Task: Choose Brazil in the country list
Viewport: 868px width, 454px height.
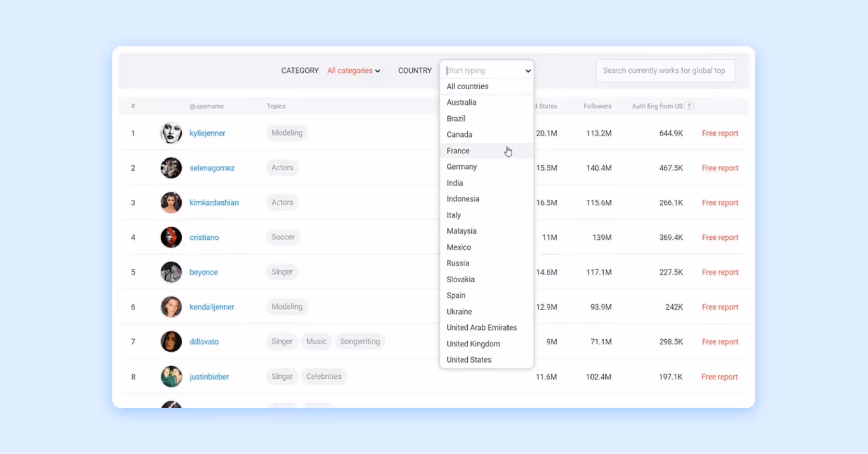Action: point(487,119)
